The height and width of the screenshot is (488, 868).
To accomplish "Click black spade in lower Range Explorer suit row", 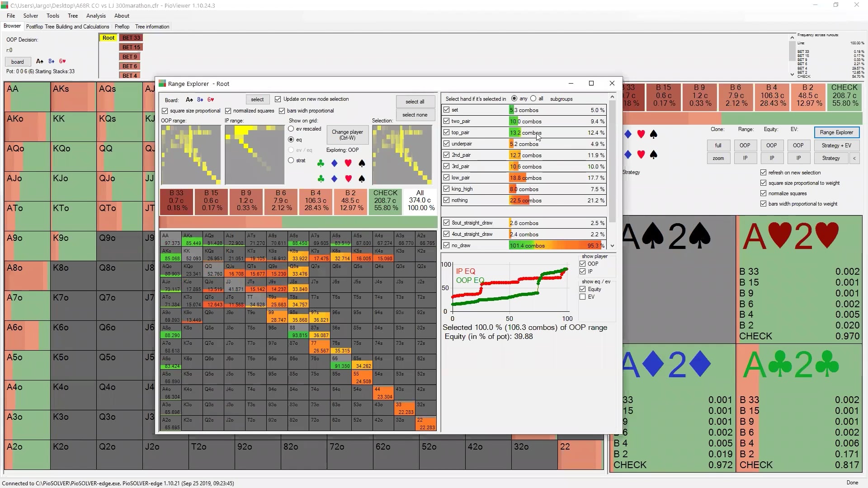I will pos(362,179).
